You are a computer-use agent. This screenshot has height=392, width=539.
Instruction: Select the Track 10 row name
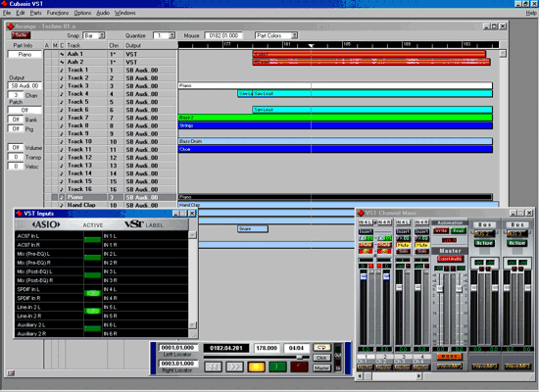click(x=79, y=141)
